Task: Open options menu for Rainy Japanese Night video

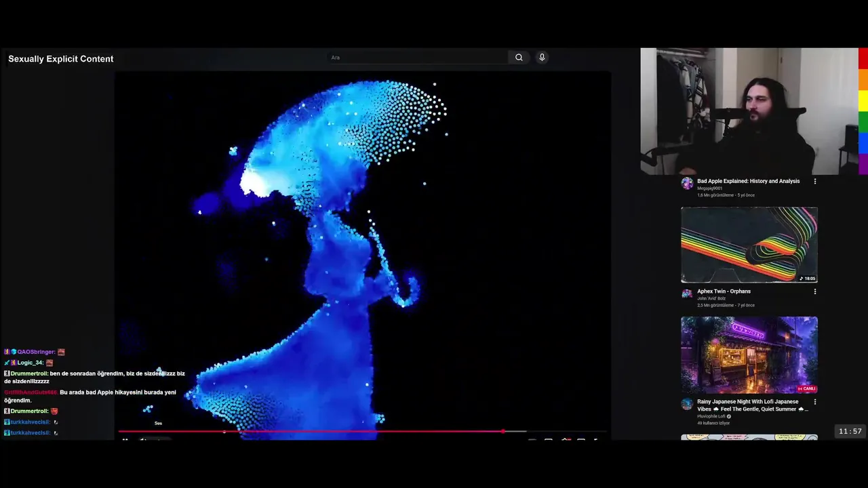Action: coord(815,402)
